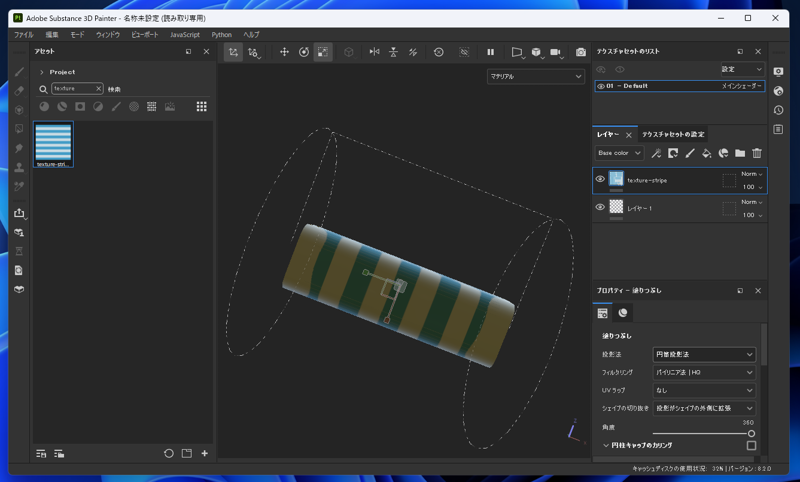Expand the 円柱キャップのカリング section

[x=606, y=445]
